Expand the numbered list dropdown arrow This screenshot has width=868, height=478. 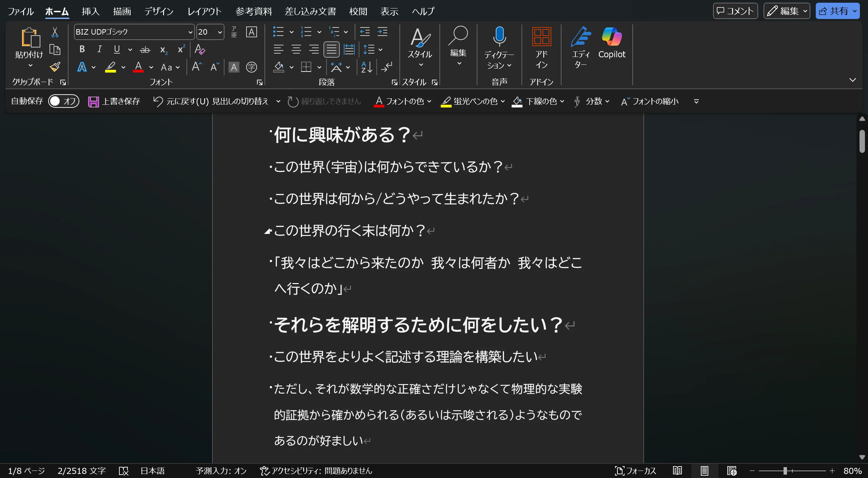pyautogui.click(x=319, y=32)
